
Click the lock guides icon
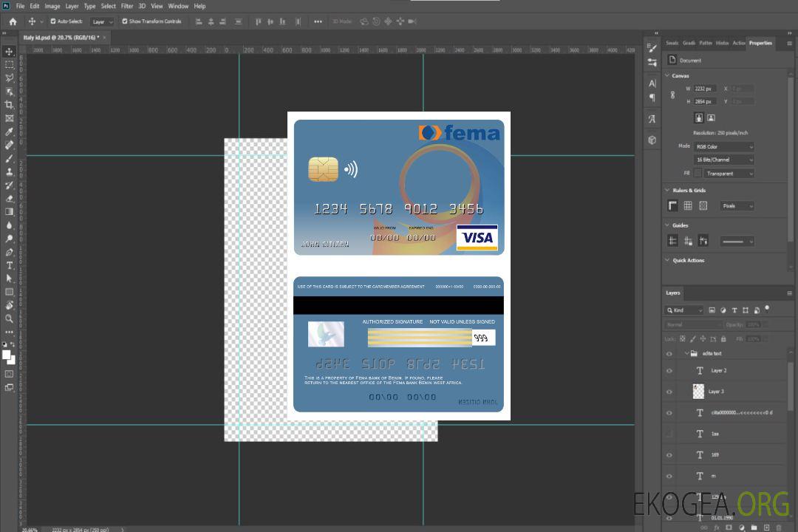(688, 241)
